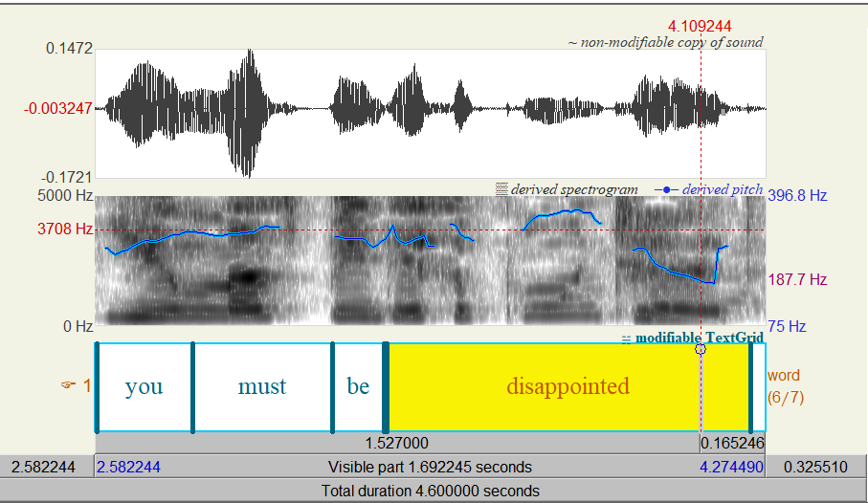Click the 5000 Hz spectrogram top label

[x=65, y=195]
